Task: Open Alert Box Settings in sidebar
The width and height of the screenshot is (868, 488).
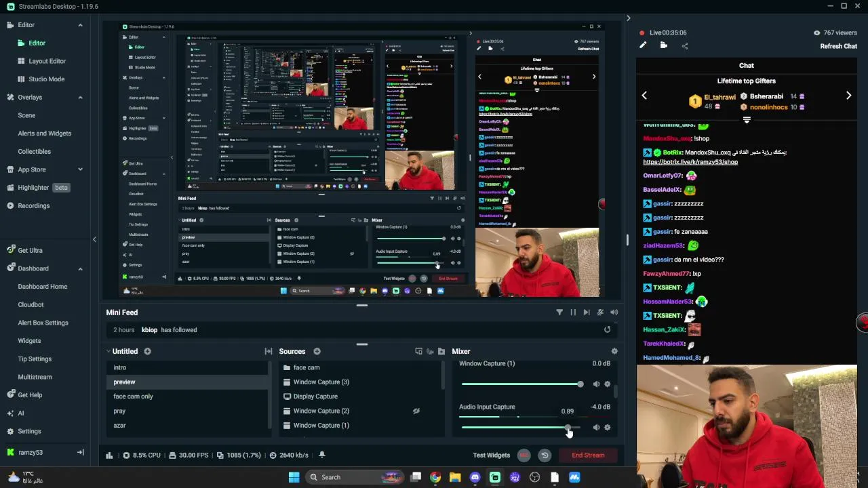Action: pyautogui.click(x=43, y=323)
